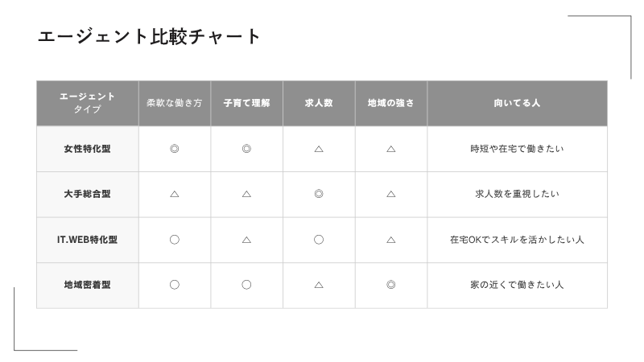644x362 pixels.
Task: Select the 柔軟な働き方 column header
Action: pos(175,103)
